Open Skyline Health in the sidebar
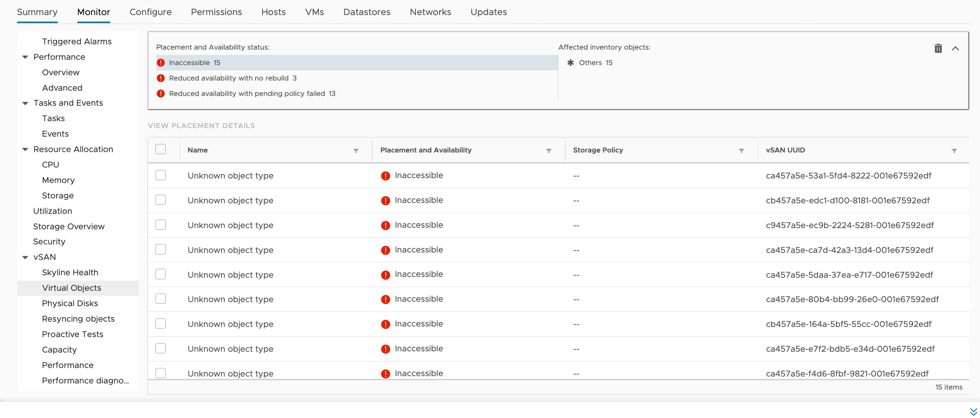980x418 pixels. 70,272
